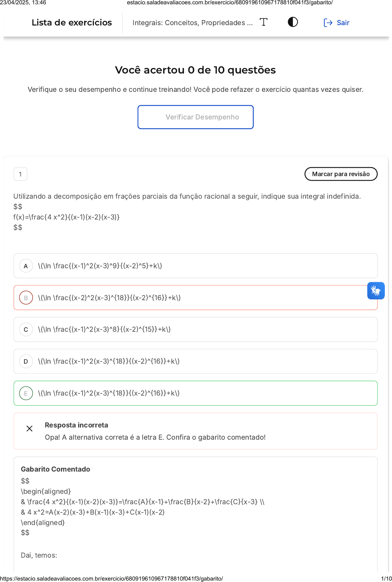Open the Lista de exercícios heading
The height and width of the screenshot is (582, 392).
[x=72, y=23]
